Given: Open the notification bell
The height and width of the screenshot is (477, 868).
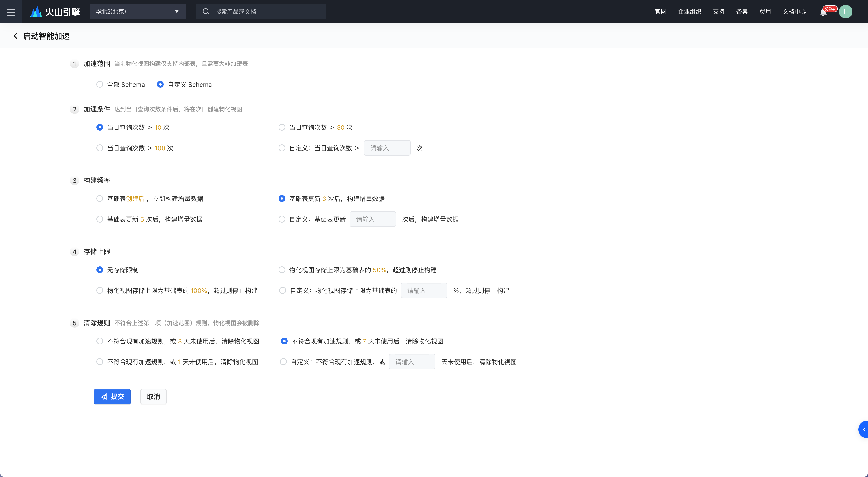Looking at the screenshot, I should tap(823, 12).
